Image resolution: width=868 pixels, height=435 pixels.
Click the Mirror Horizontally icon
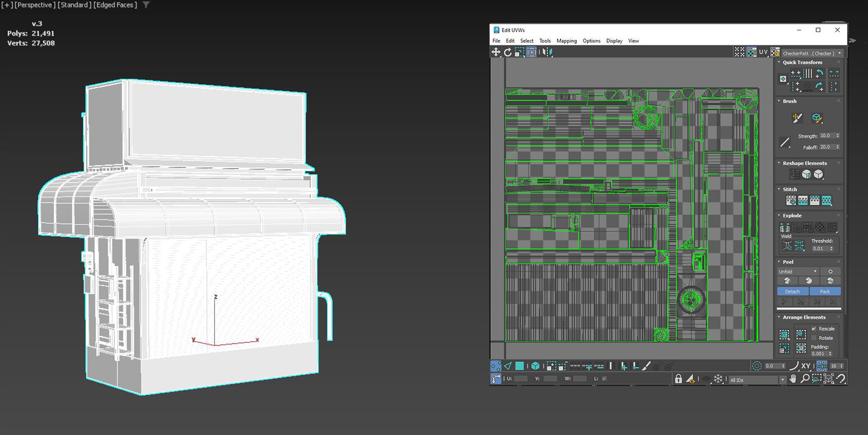pyautogui.click(x=547, y=52)
